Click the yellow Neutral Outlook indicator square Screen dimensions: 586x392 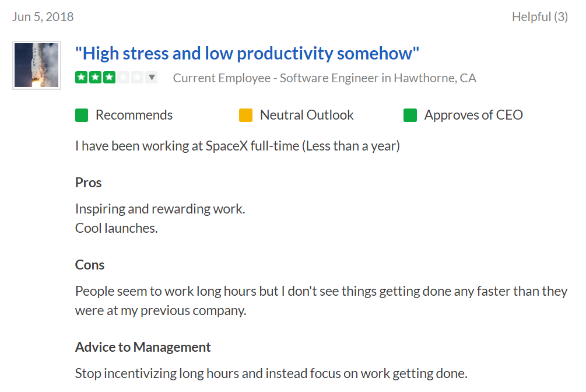(x=245, y=115)
